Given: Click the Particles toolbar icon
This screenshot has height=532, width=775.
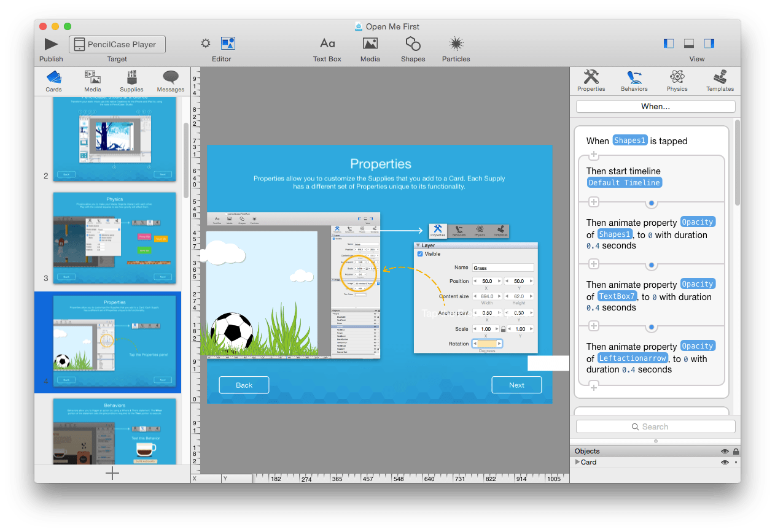Looking at the screenshot, I should tap(456, 44).
